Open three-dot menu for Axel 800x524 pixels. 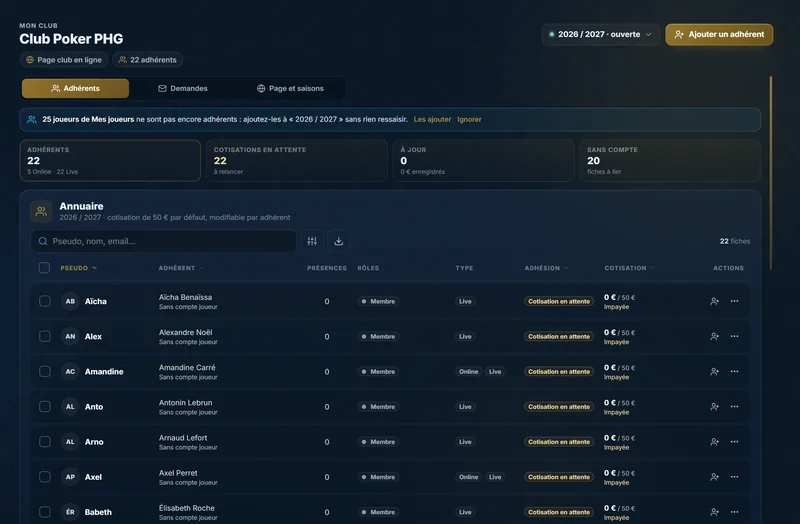coord(734,477)
